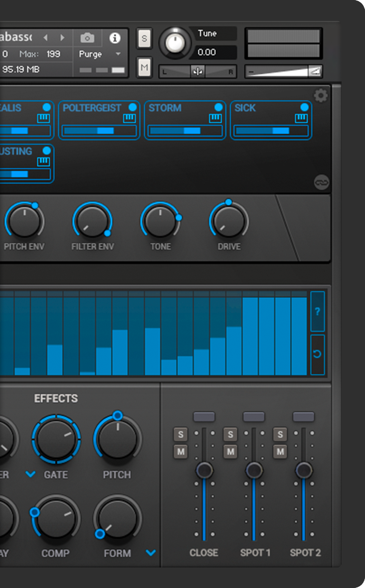
Task: Mute the SPOT 1 mic channel
Action: (x=230, y=452)
